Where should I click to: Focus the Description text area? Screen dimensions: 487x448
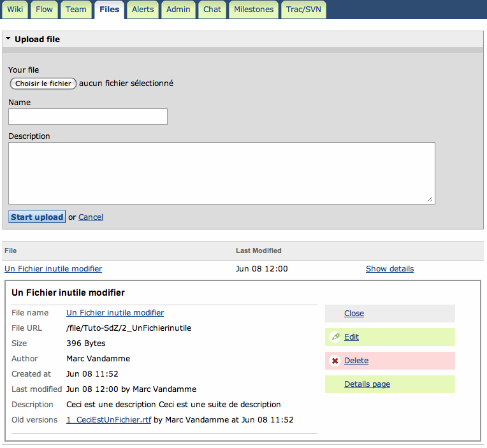tap(221, 173)
